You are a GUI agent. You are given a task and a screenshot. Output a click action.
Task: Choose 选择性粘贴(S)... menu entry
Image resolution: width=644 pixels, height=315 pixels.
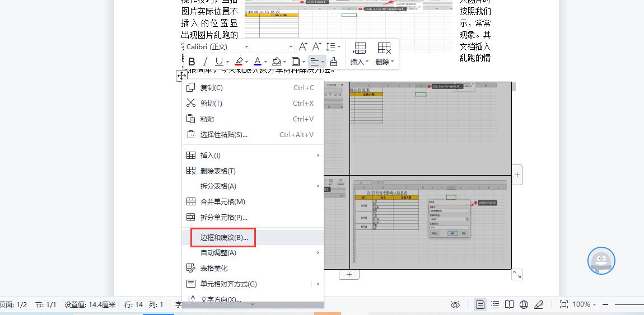click(253, 134)
